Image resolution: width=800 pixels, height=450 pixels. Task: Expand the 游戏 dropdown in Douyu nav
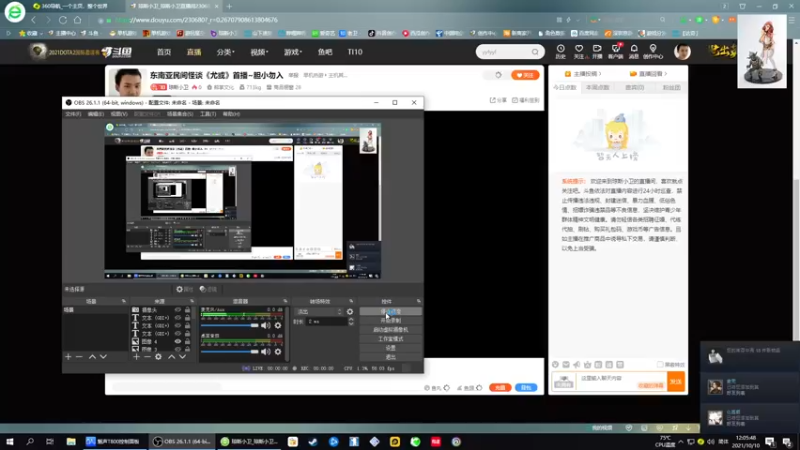[x=293, y=52]
